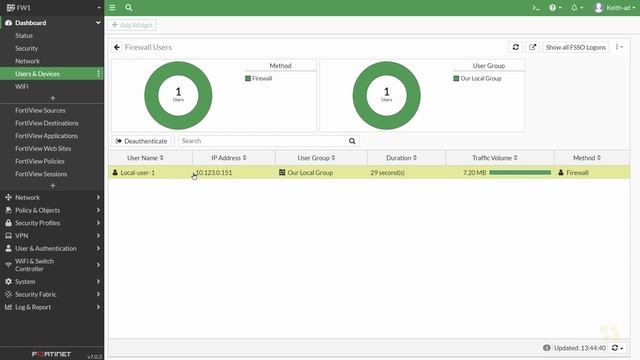
Task: Click the 29 second(s) duration cell
Action: click(x=388, y=173)
